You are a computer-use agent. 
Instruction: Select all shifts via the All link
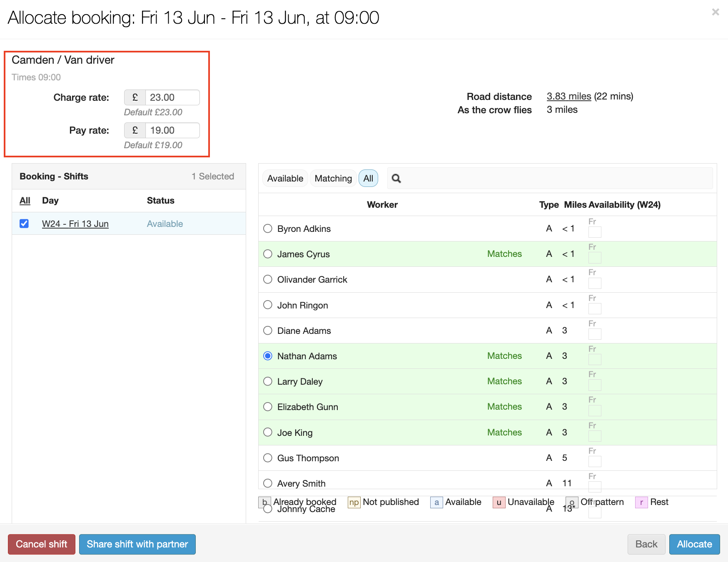click(25, 201)
